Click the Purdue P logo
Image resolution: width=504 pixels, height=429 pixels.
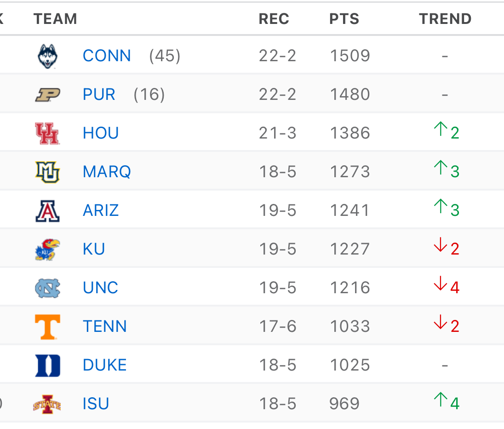47,95
